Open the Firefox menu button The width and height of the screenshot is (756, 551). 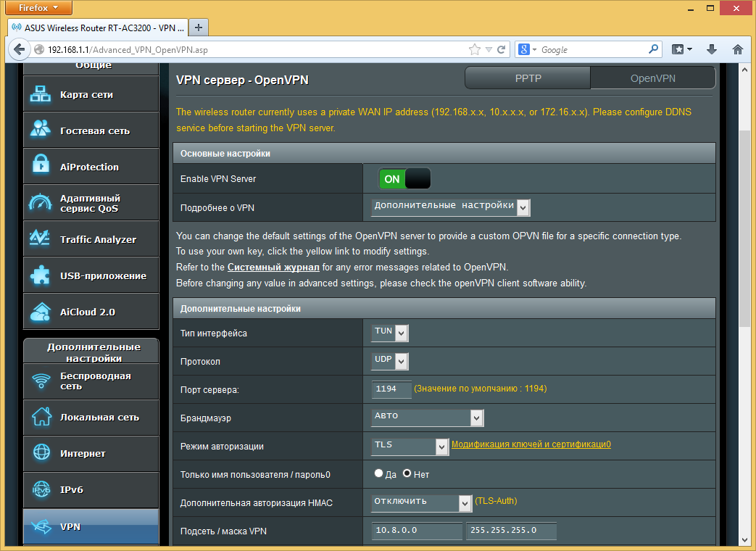point(38,8)
